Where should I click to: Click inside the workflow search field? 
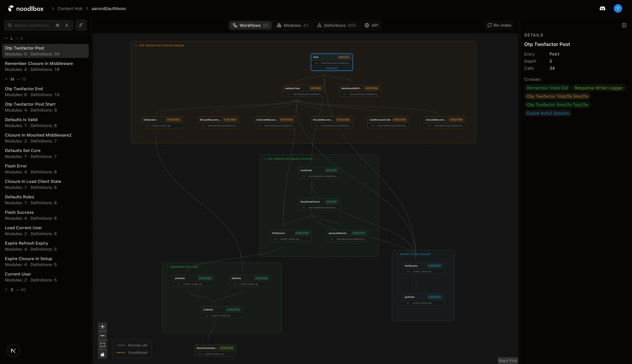tap(32, 25)
